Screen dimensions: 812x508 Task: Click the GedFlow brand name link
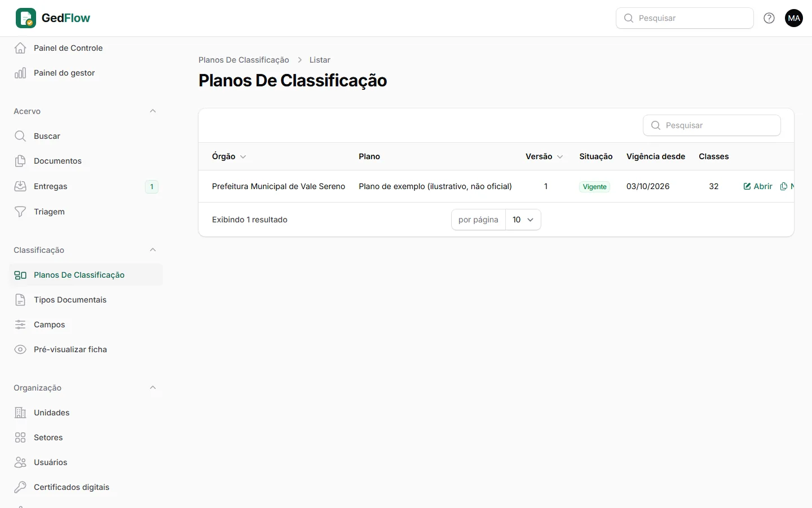coord(66,18)
